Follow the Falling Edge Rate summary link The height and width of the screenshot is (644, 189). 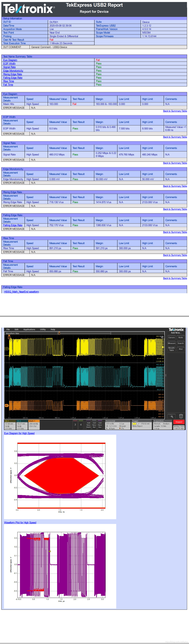click(x=13, y=78)
